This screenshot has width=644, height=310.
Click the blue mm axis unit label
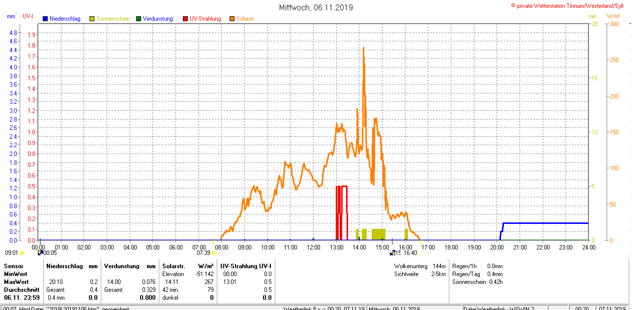tap(11, 16)
